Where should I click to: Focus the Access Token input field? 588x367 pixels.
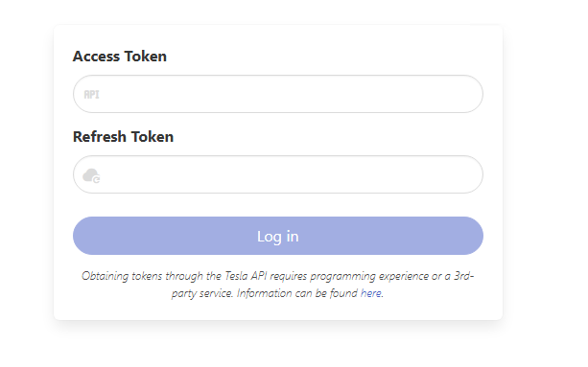click(x=278, y=94)
